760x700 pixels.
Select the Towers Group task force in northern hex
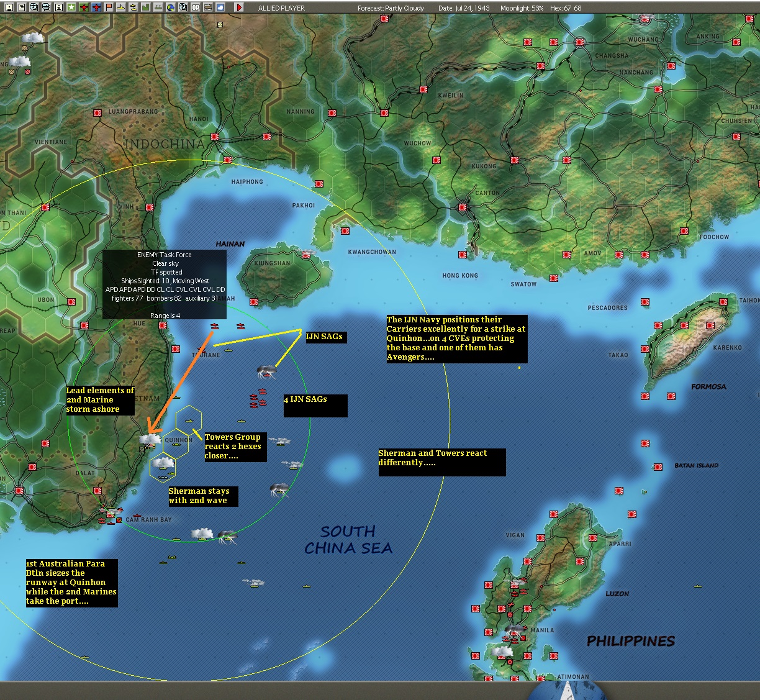[x=189, y=420]
